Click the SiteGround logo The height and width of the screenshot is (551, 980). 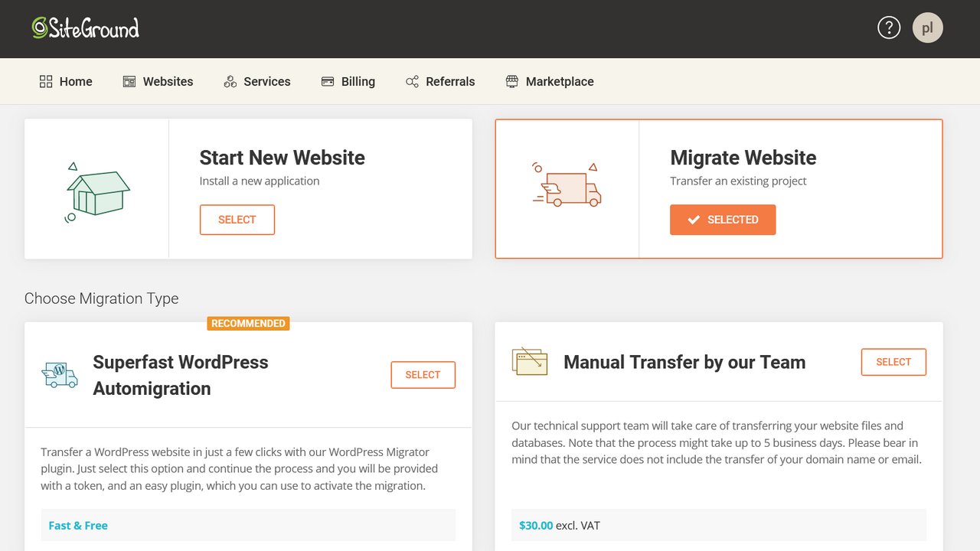[x=85, y=28]
